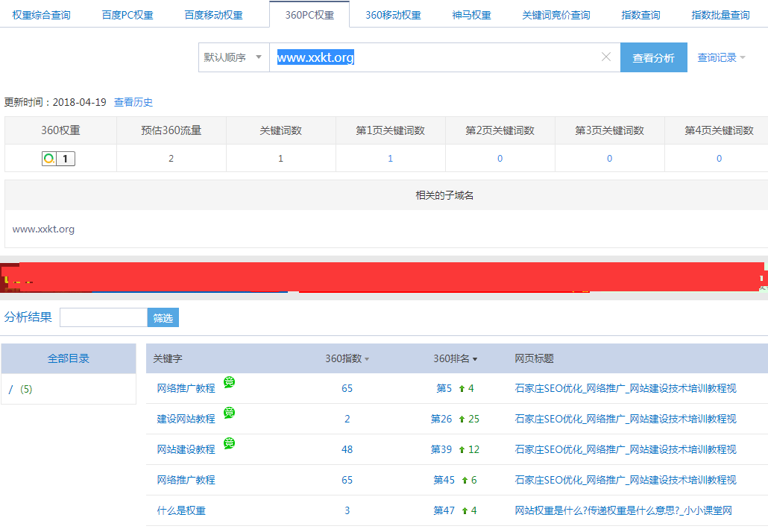Open first 网络推广教程 keyword link

pyautogui.click(x=186, y=389)
